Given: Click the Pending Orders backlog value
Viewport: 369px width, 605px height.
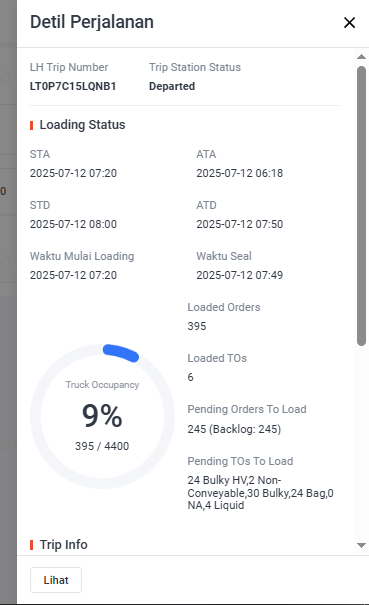Looking at the screenshot, I should (x=234, y=429).
